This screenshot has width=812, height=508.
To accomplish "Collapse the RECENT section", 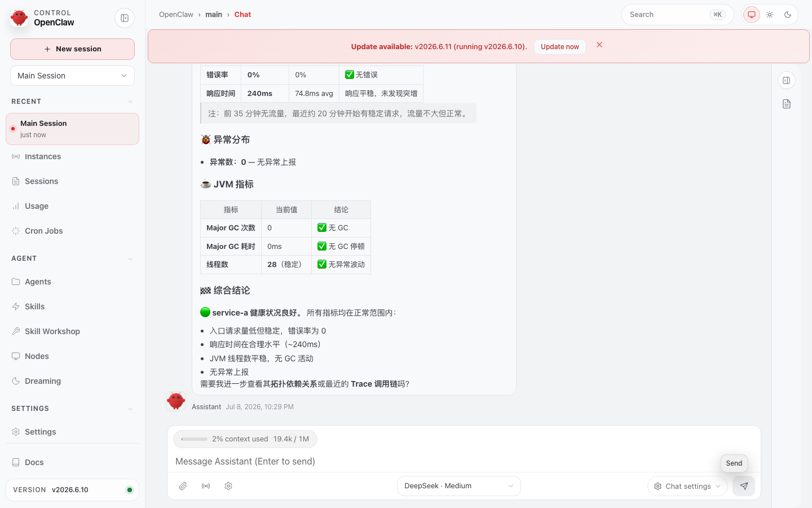I will coord(130,102).
